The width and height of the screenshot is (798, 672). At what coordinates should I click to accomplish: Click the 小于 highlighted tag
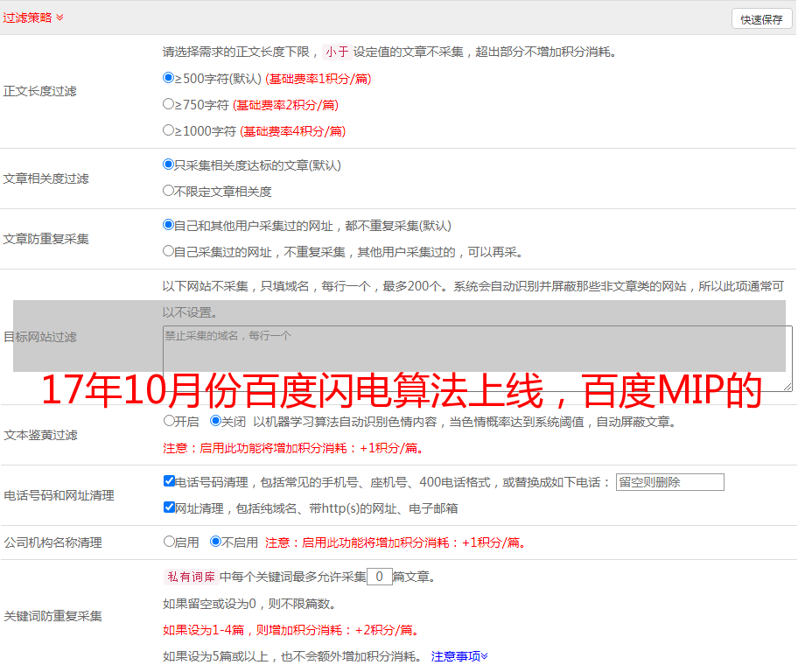point(337,52)
